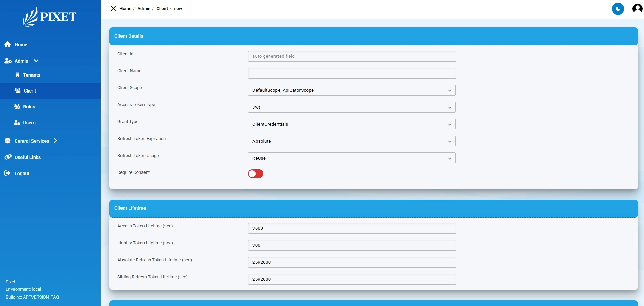Screen dimensions: 644x306
Task: Click the Home breadcrumb link
Action: coord(125,9)
